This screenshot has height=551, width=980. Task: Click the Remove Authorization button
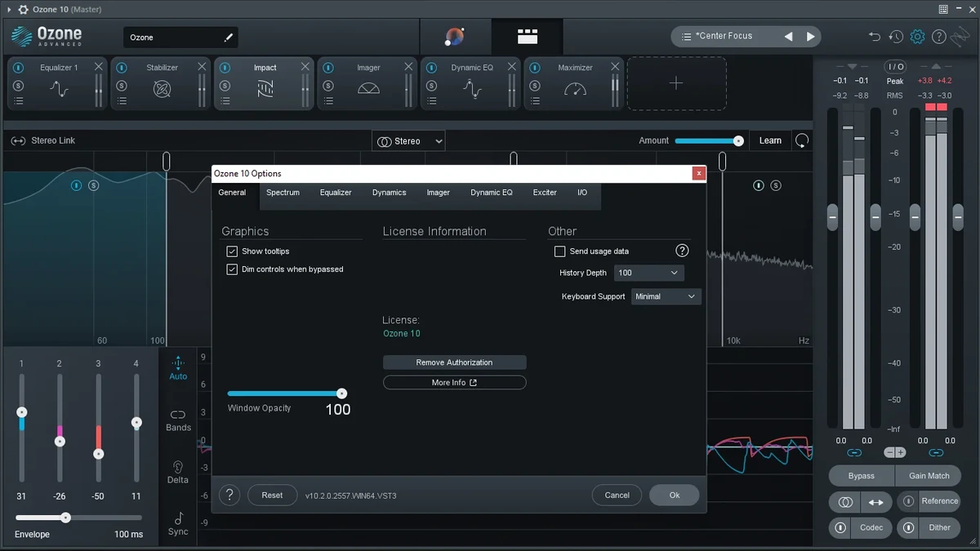pyautogui.click(x=454, y=362)
